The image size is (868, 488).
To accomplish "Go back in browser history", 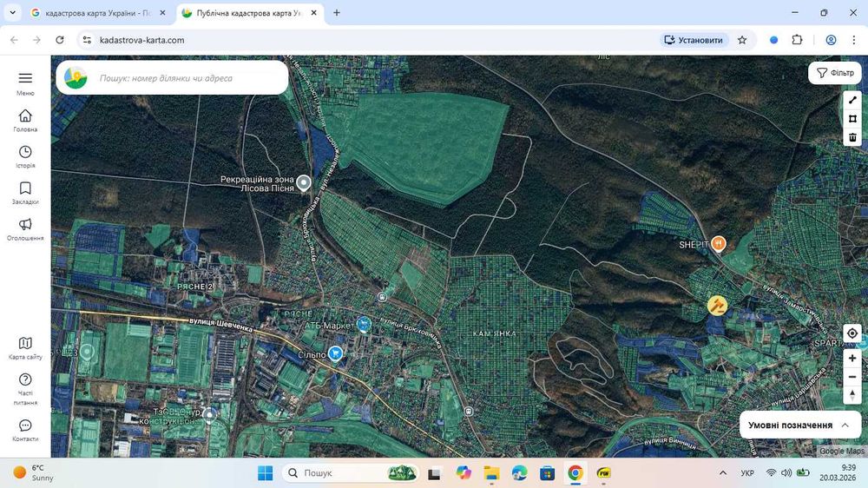I will 15,40.
